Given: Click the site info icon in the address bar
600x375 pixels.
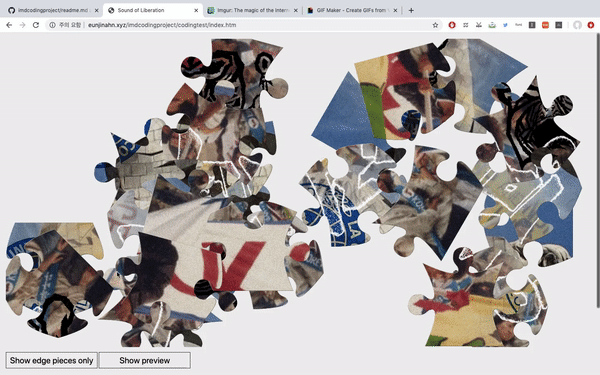Looking at the screenshot, I should tap(52, 25).
